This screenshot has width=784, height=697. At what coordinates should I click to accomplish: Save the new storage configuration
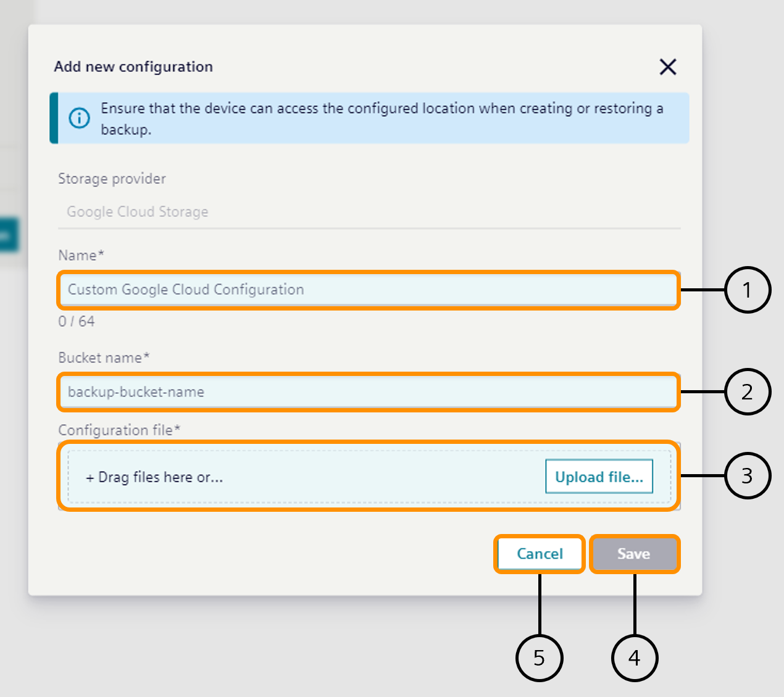(x=634, y=554)
